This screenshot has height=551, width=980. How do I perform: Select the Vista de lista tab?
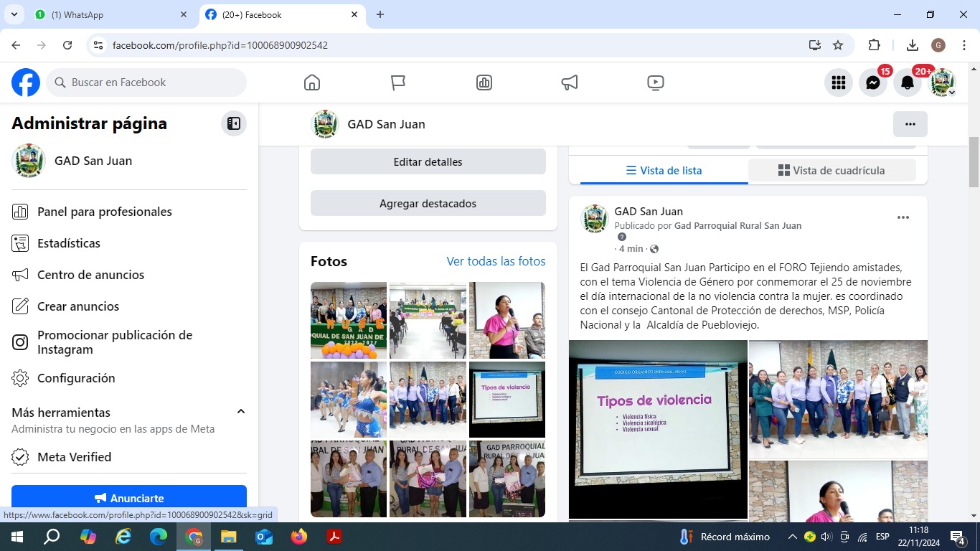(664, 171)
